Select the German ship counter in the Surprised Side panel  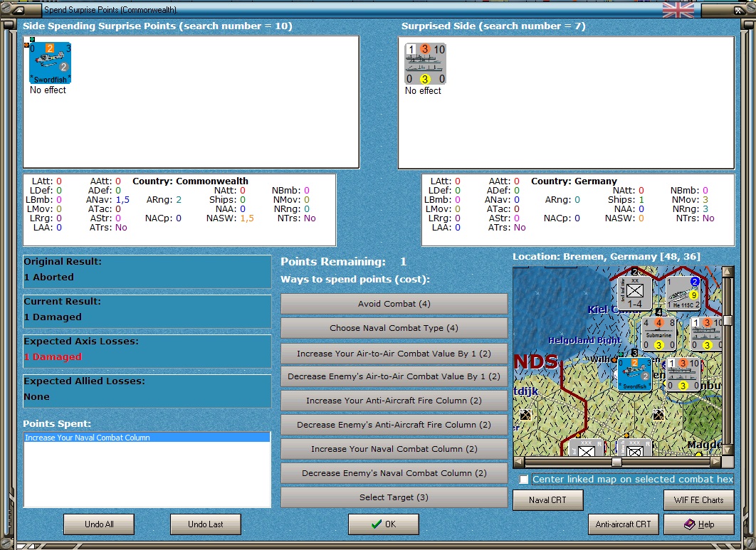point(425,63)
